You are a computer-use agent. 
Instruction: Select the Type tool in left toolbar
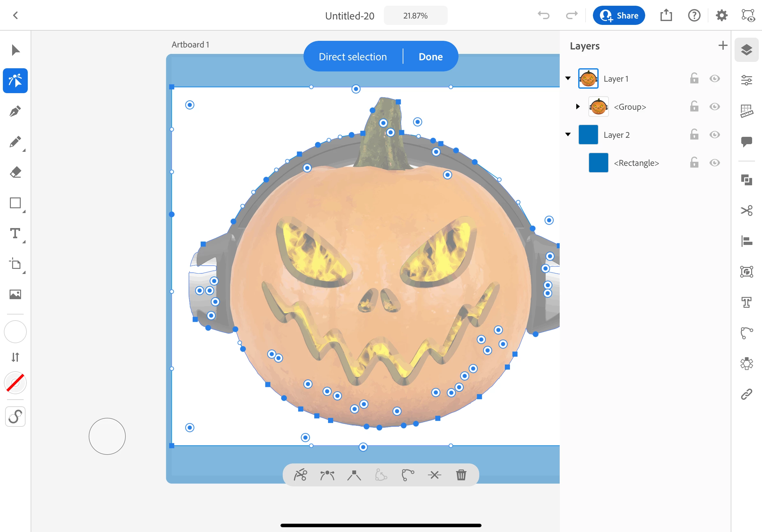(x=15, y=233)
